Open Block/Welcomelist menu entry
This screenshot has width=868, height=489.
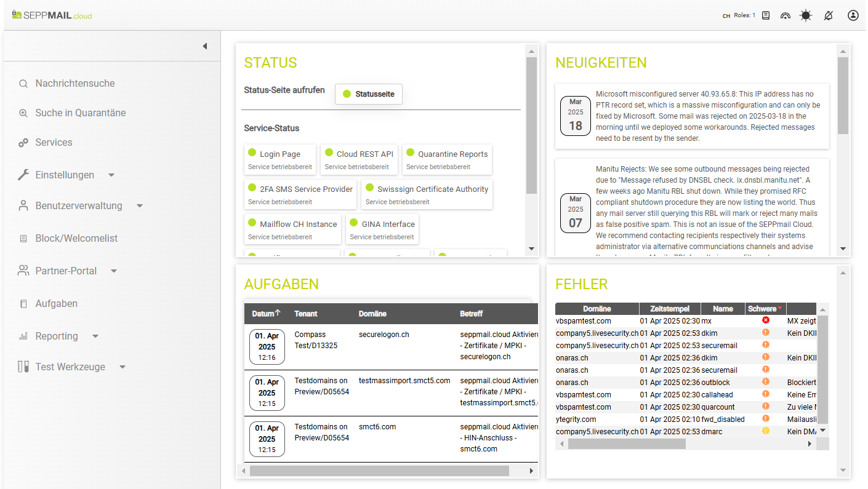pyautogui.click(x=76, y=238)
